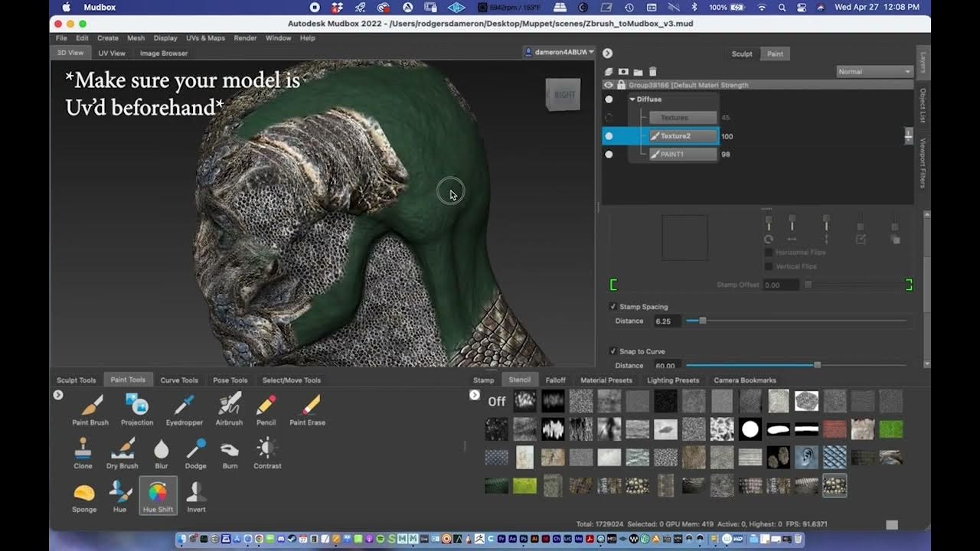Click the Hue Shift tool

(x=158, y=496)
